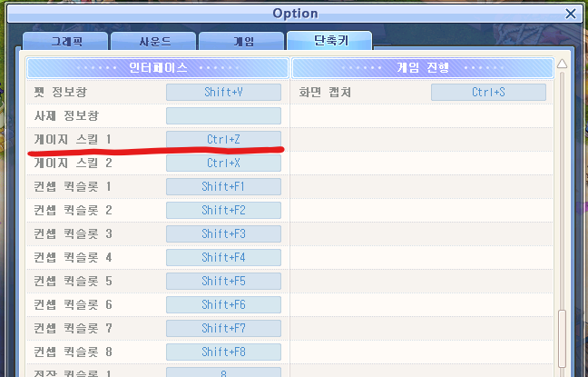
Task: Select the Ctrl+X key binding field
Action: (223, 163)
